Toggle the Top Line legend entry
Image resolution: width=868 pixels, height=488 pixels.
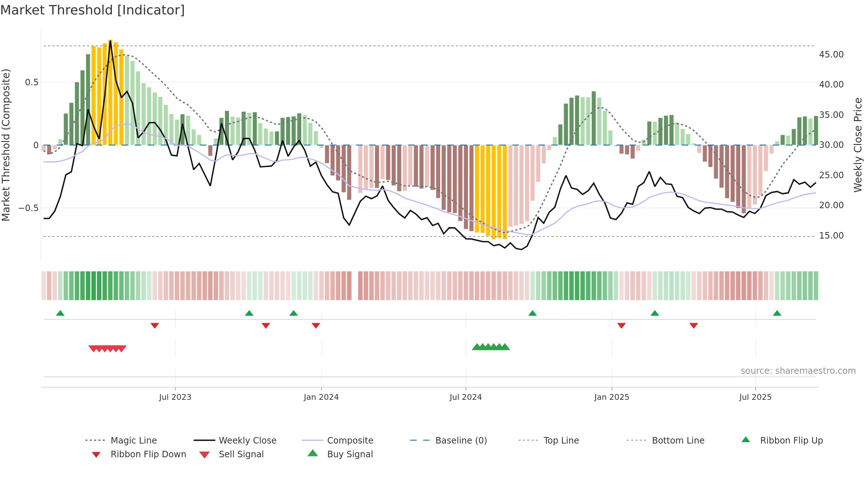click(548, 440)
